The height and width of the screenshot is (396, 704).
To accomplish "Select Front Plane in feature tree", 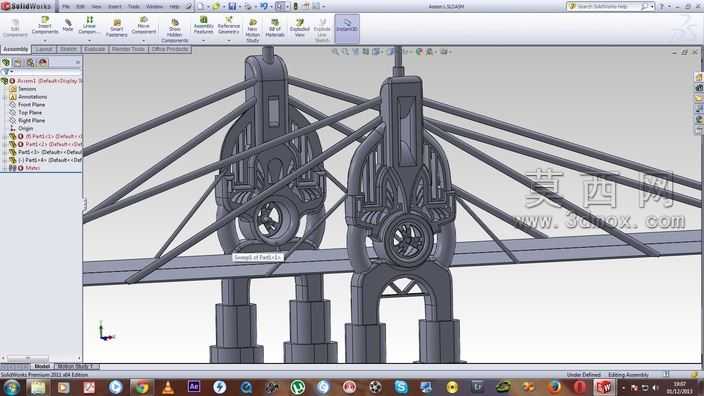I will pos(31,105).
